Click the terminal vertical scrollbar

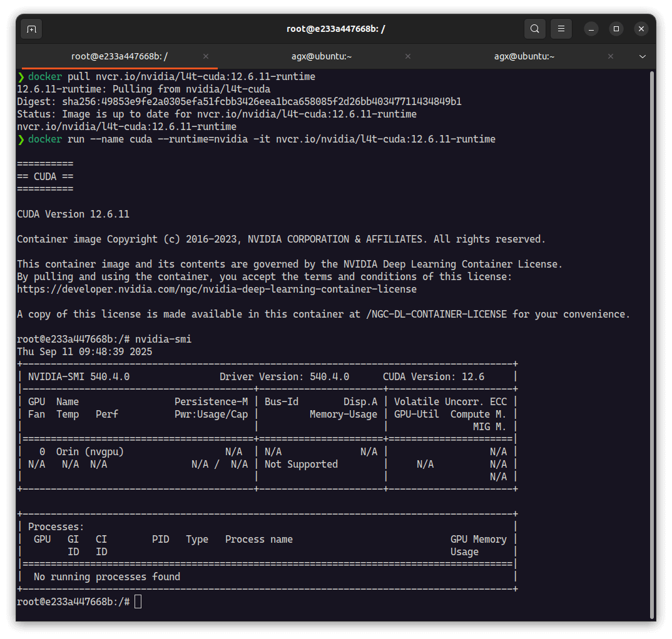tap(652, 344)
